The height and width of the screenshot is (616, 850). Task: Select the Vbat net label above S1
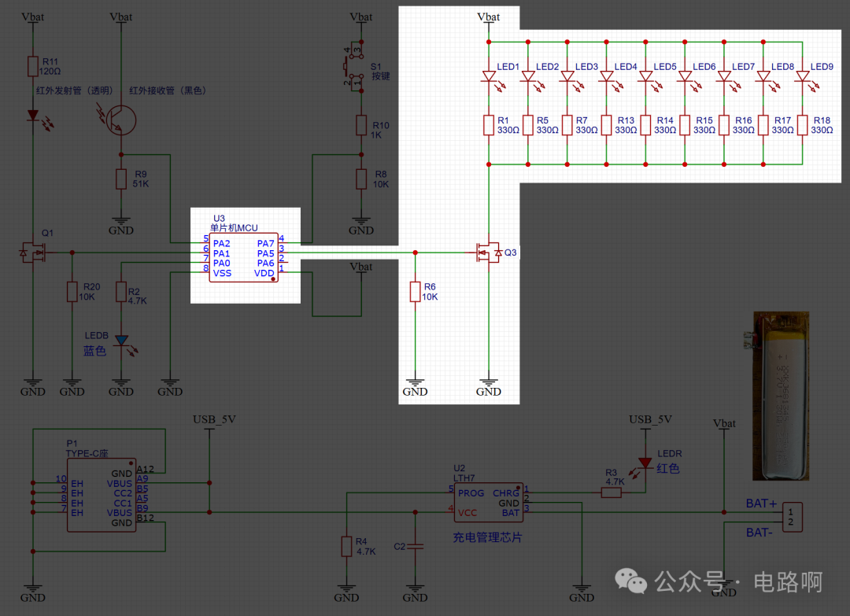click(x=360, y=17)
